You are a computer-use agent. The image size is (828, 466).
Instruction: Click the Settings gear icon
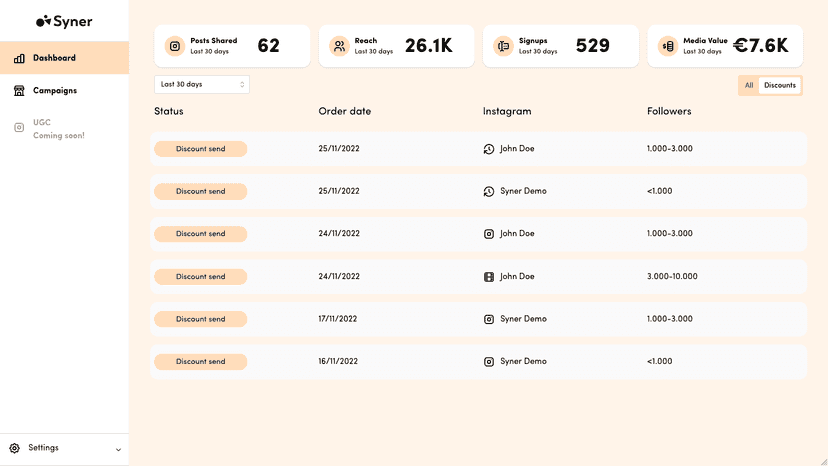coord(15,448)
